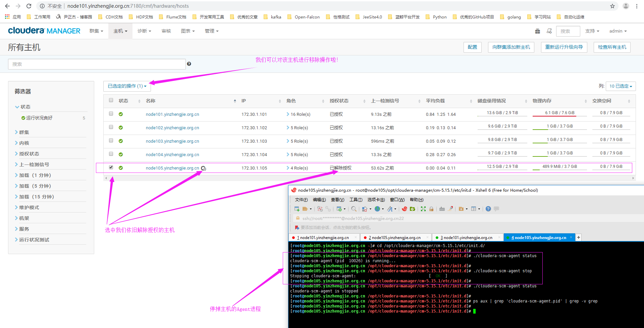Open the '10 已选定' columns dropdown
Viewport: 644px width, 328px height.
point(621,86)
